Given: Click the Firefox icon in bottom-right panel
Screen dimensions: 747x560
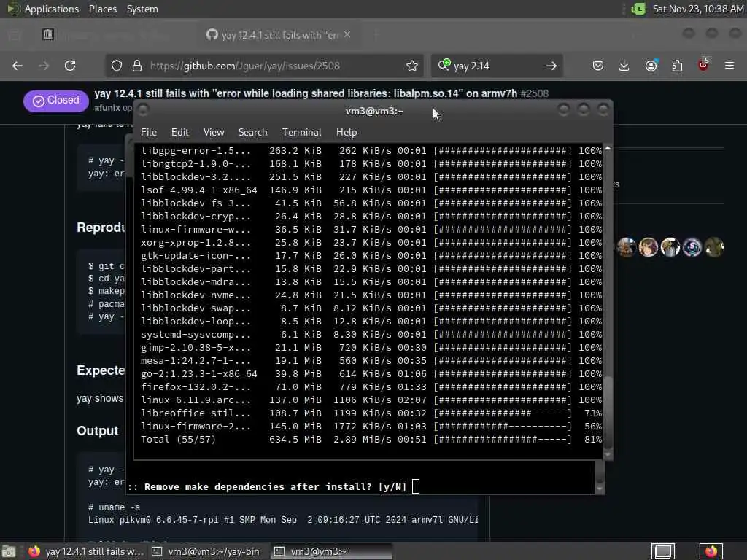Looking at the screenshot, I should tap(711, 551).
